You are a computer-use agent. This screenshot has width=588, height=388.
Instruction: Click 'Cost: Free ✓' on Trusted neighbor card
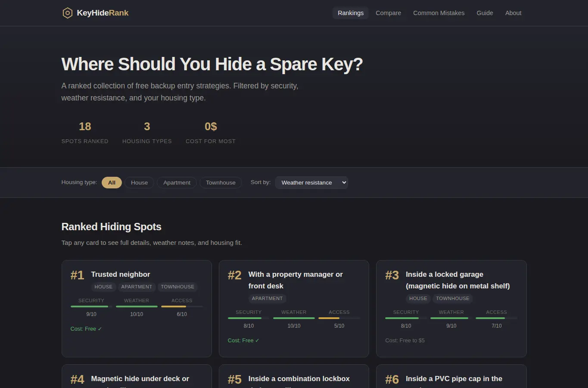click(x=86, y=329)
